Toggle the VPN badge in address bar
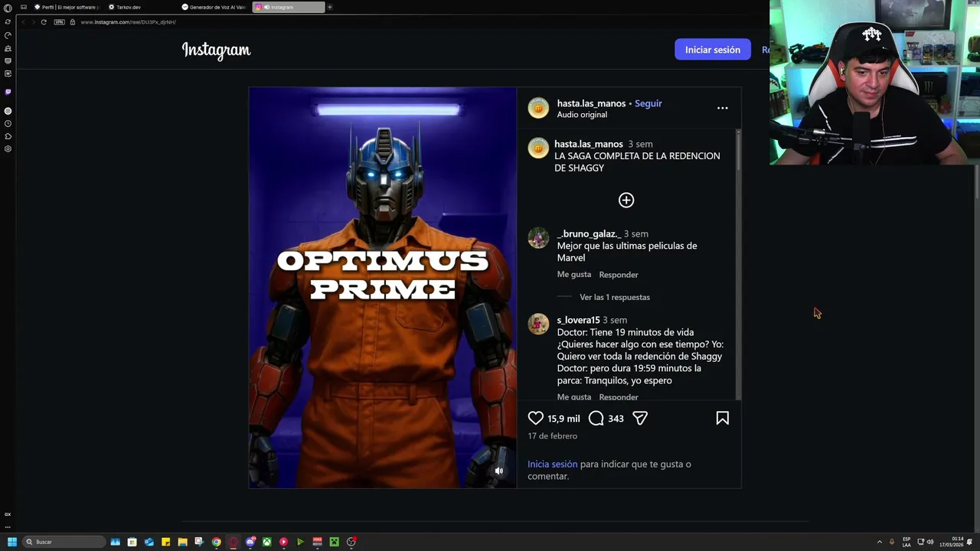 tap(59, 22)
